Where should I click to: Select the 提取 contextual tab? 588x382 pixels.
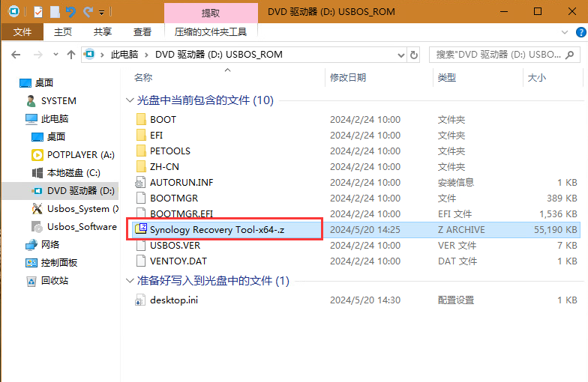click(211, 13)
